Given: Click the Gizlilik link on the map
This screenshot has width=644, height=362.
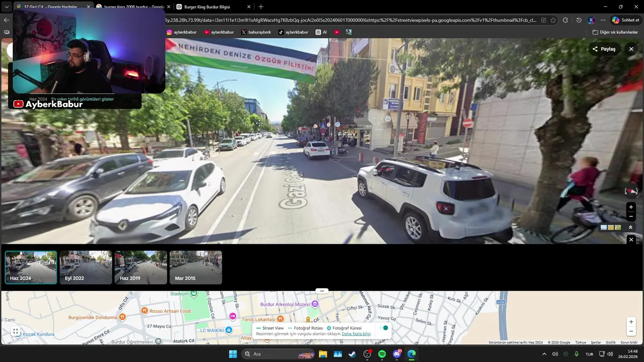Looking at the screenshot, I should pos(611,342).
